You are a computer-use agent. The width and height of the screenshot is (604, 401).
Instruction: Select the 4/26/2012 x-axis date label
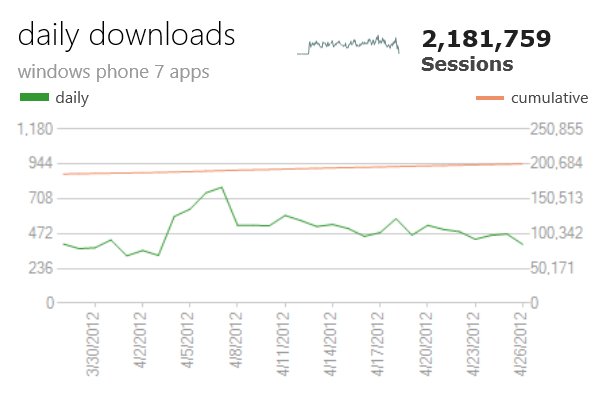(x=520, y=344)
